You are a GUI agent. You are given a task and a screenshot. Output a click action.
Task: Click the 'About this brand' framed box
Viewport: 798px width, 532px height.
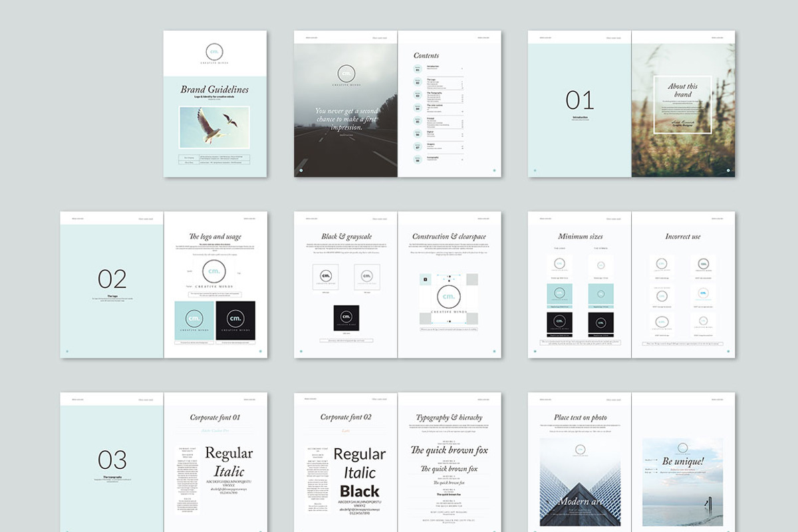tap(682, 105)
